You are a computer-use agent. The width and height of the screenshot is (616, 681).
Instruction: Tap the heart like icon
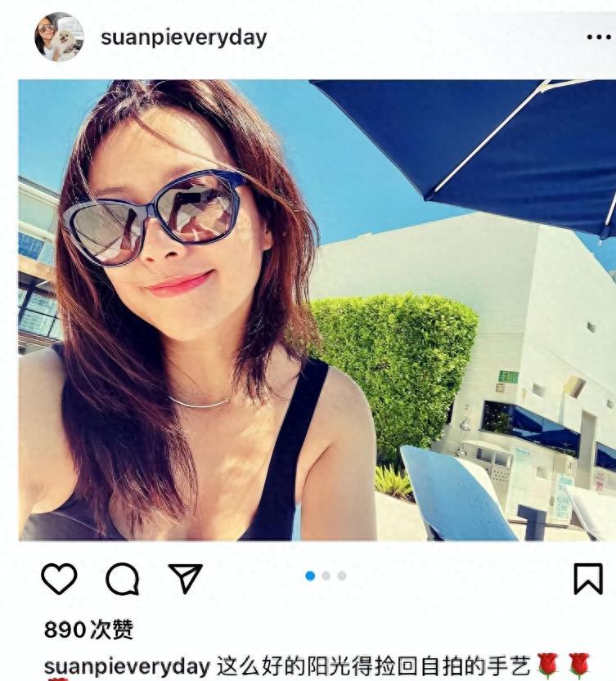pos(59,579)
